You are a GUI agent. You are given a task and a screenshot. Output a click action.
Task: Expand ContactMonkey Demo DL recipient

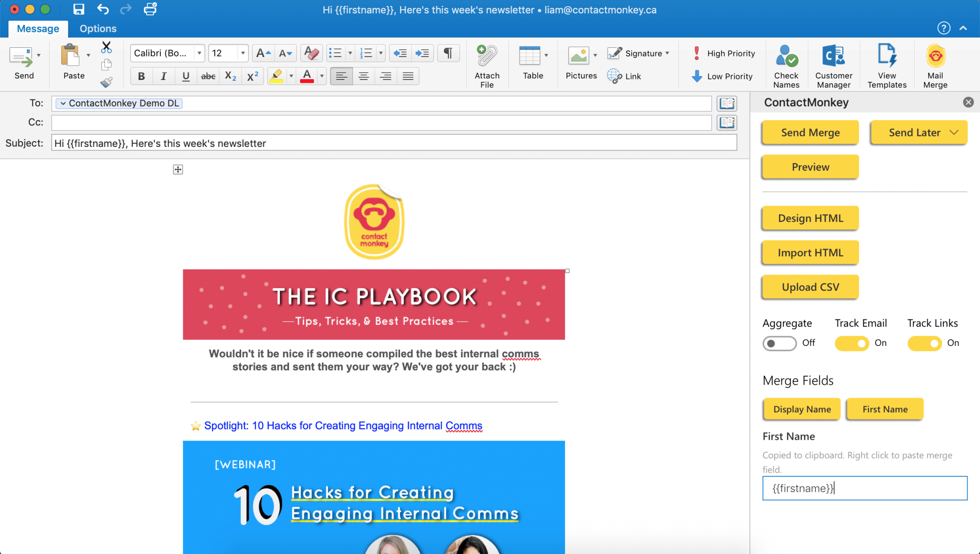click(x=63, y=103)
